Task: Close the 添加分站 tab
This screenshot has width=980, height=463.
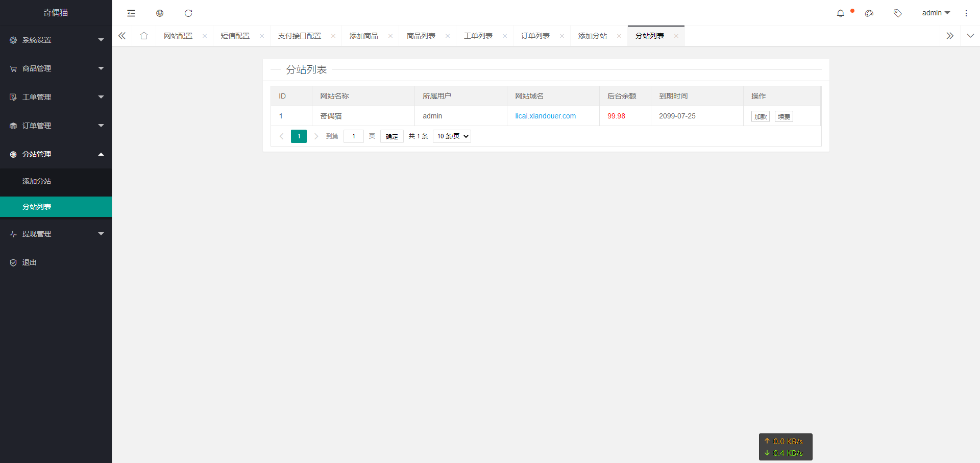Action: coord(619,36)
